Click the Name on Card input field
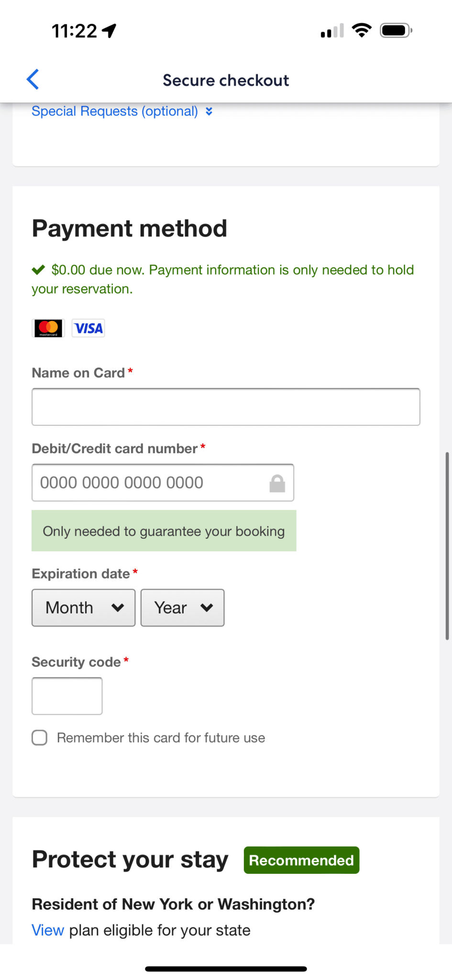The image size is (452, 980). [225, 406]
